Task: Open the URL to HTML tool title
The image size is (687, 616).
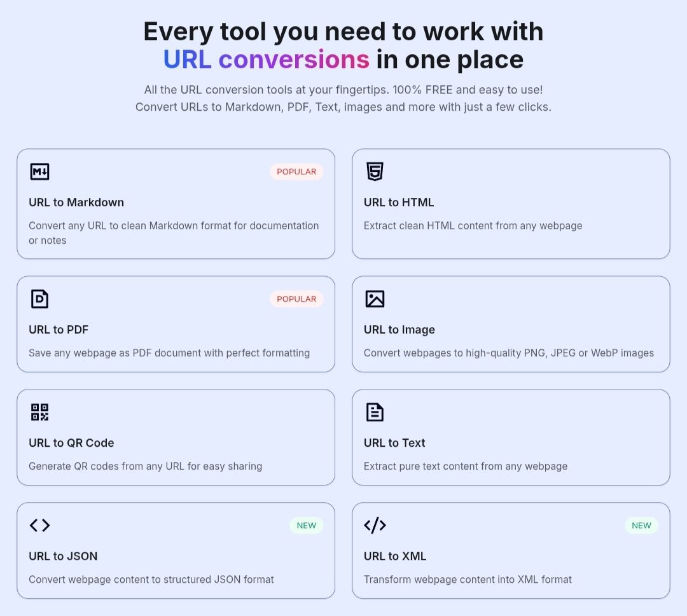Action: click(x=399, y=202)
